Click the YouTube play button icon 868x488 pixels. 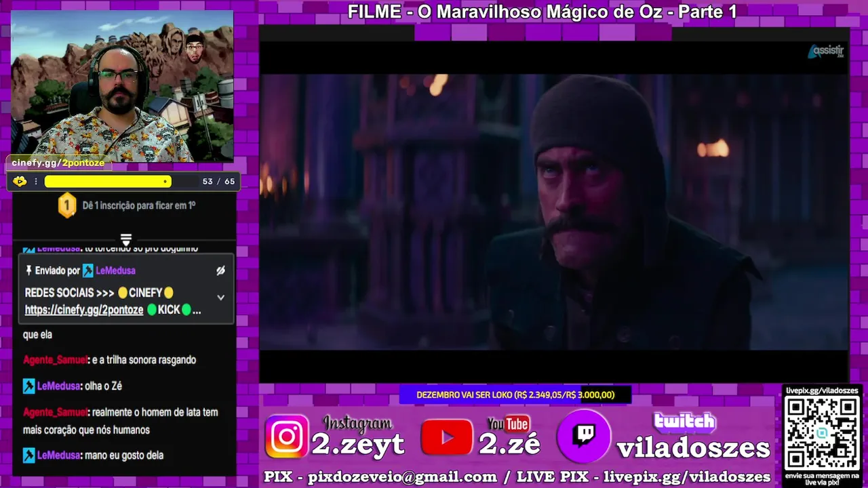(x=446, y=437)
